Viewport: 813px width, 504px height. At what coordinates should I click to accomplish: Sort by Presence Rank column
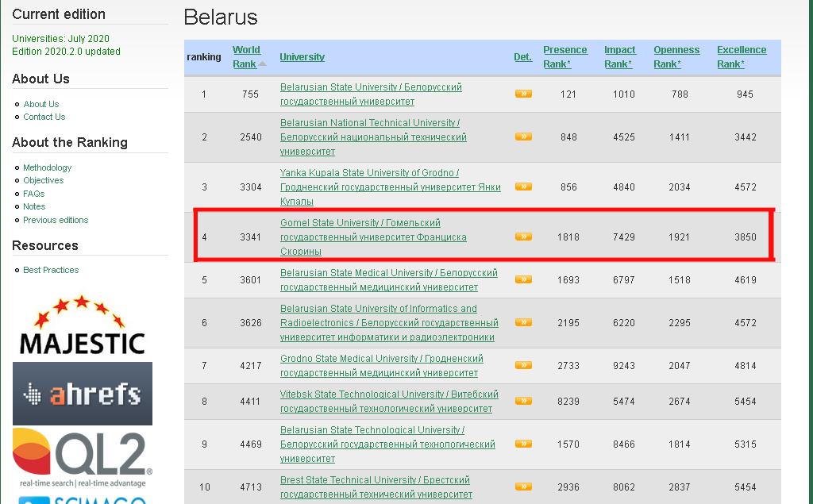tap(565, 57)
